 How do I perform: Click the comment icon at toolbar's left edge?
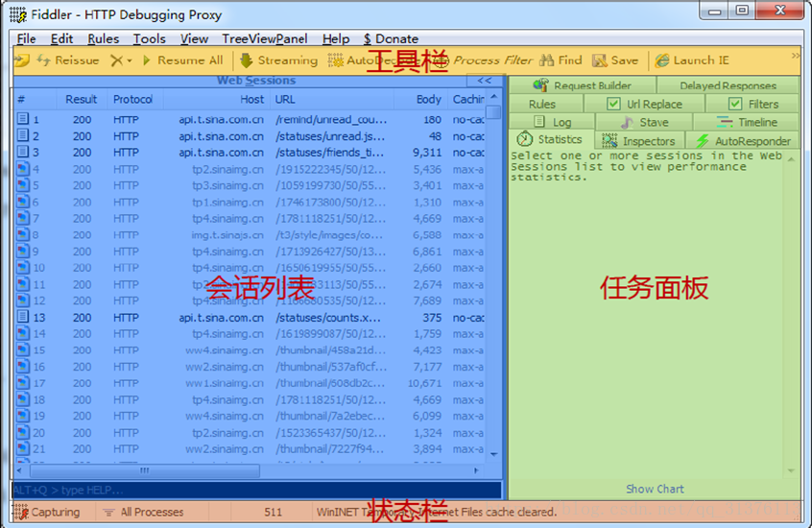coord(21,60)
